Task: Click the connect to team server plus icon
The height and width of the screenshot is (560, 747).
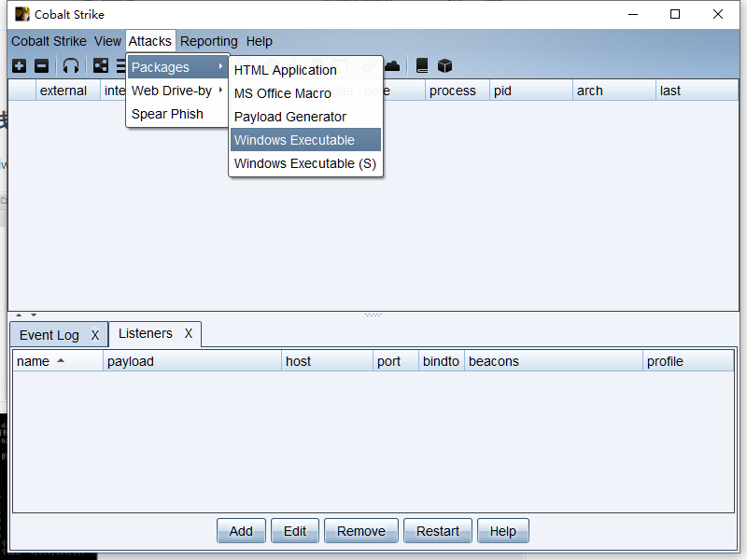Action: pos(19,65)
